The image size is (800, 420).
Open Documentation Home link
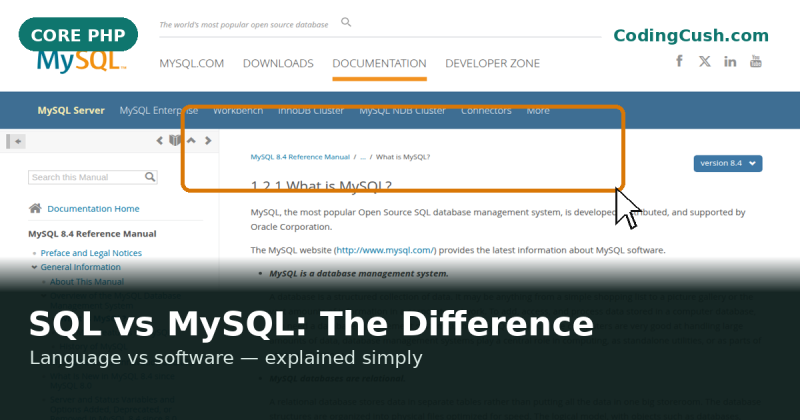pos(93,209)
